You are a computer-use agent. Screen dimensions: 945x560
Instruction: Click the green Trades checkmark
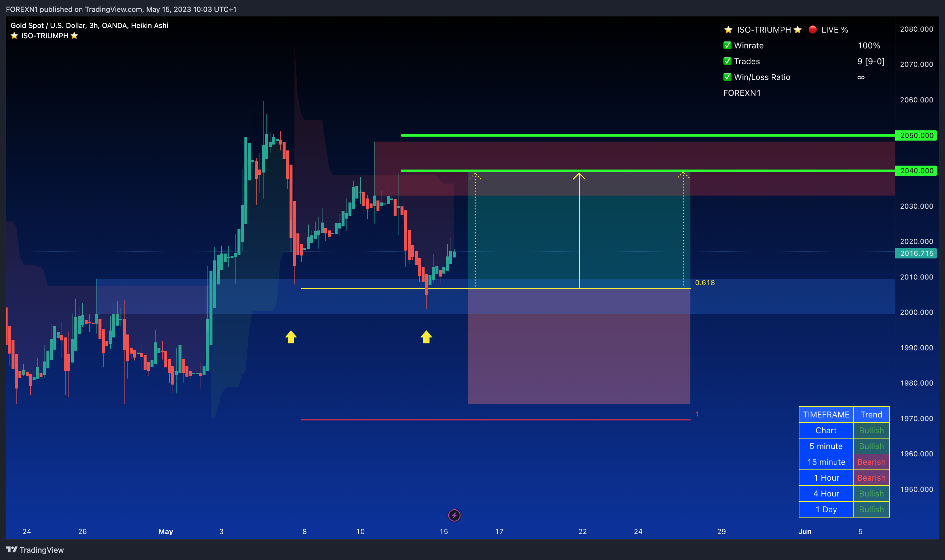pos(727,61)
